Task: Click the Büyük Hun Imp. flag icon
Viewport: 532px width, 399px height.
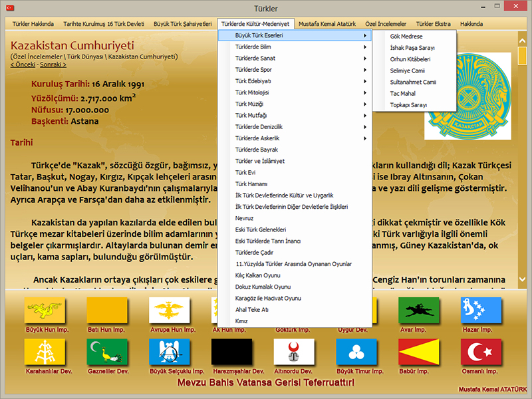Action: 45,310
